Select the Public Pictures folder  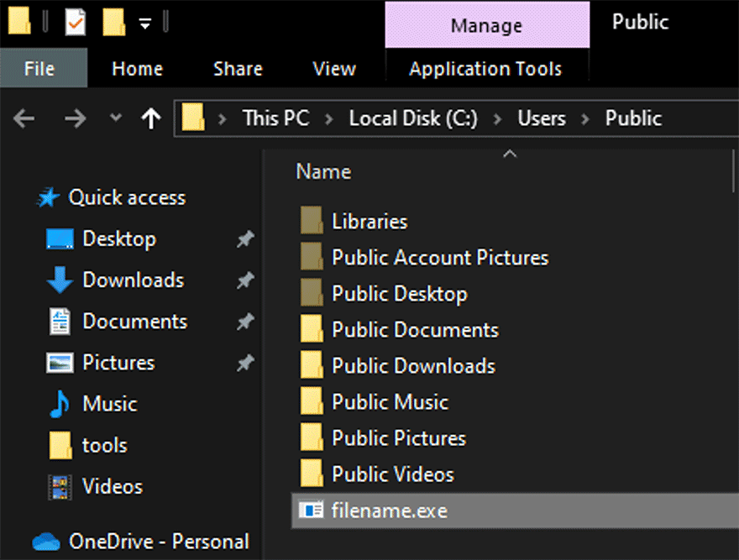click(399, 438)
